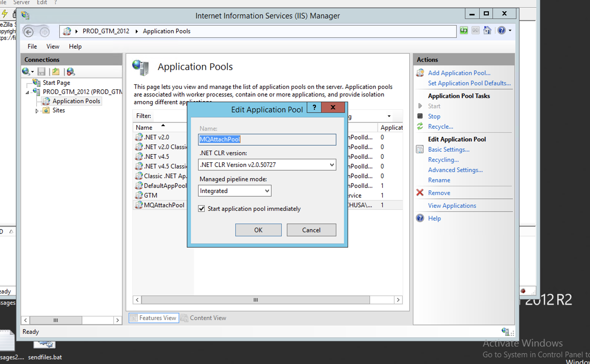590x364 pixels.
Task: Click the save connections disk icon
Action: tap(41, 72)
